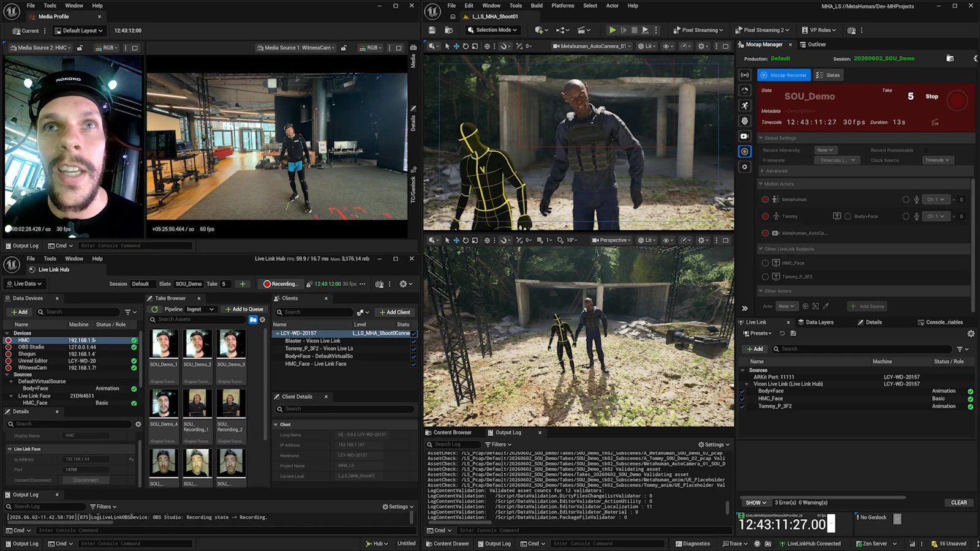Click the eyedropper actor picker icon in Other Actors
The height and width of the screenshot is (551, 980).
tap(826, 306)
